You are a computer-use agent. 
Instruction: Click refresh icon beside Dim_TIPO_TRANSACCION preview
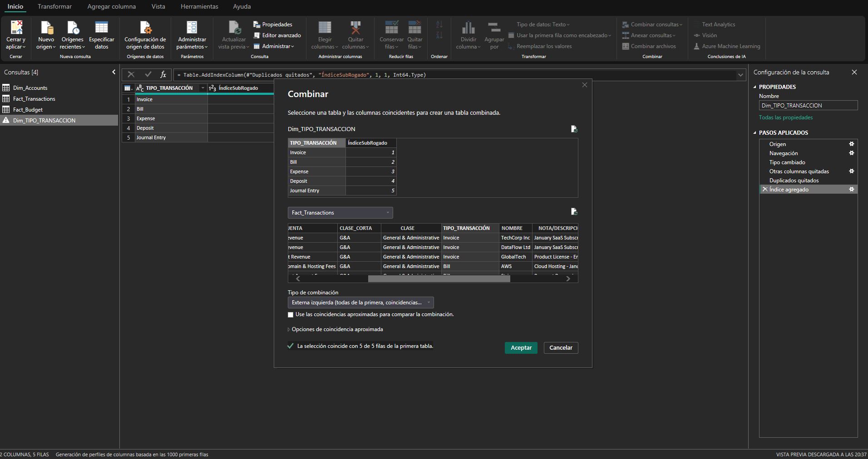(574, 129)
